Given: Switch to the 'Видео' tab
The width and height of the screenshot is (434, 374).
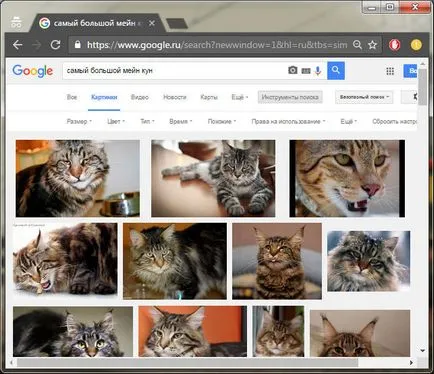Looking at the screenshot, I should point(140,97).
